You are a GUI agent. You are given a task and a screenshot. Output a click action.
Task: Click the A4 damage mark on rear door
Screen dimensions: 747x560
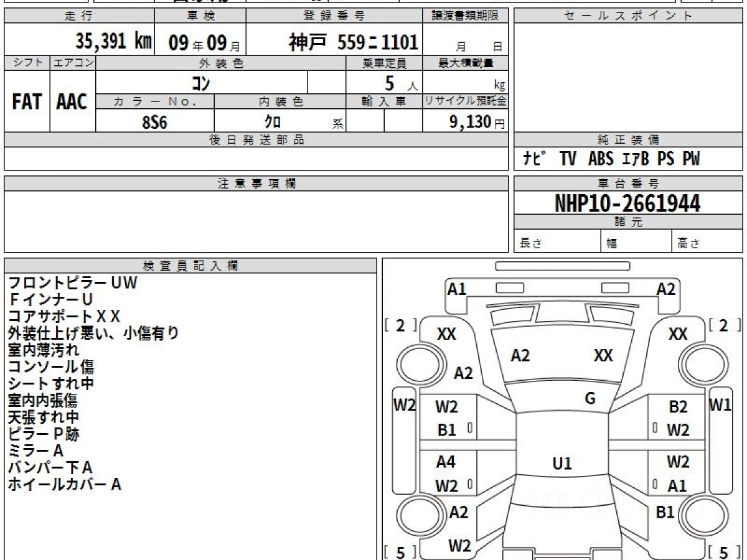[x=446, y=462]
